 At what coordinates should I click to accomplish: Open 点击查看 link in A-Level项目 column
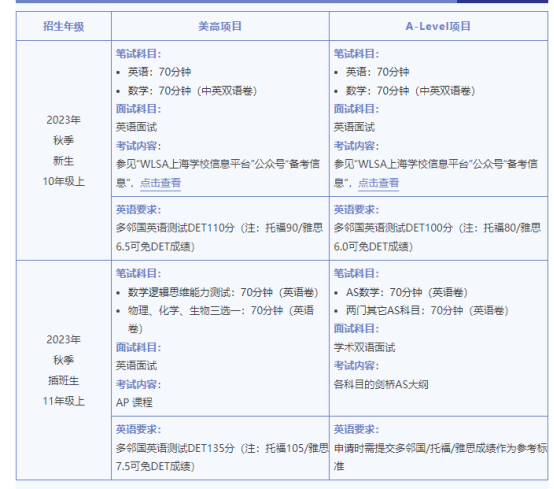click(x=378, y=183)
